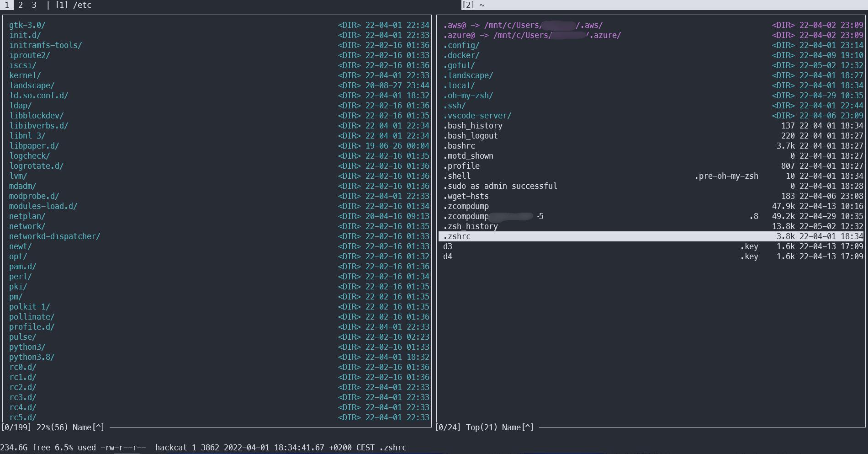868x454 pixels.
Task: Select the iproute2/ directory
Action: point(219,55)
